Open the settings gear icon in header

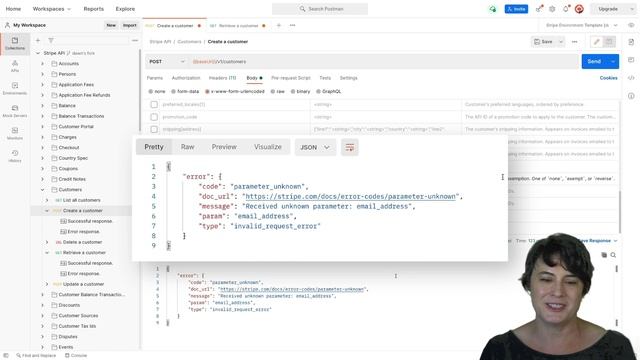click(x=552, y=9)
